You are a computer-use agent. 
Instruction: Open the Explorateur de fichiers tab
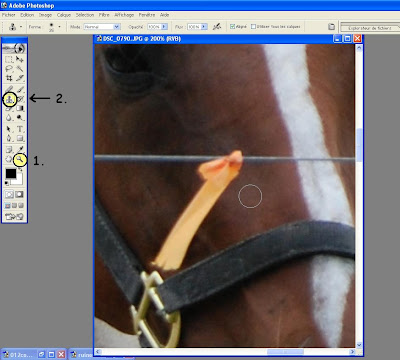click(x=370, y=28)
